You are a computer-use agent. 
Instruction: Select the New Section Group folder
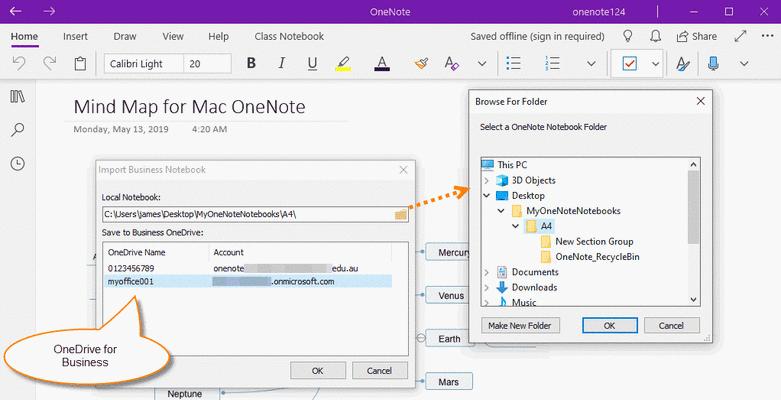pyautogui.click(x=594, y=242)
